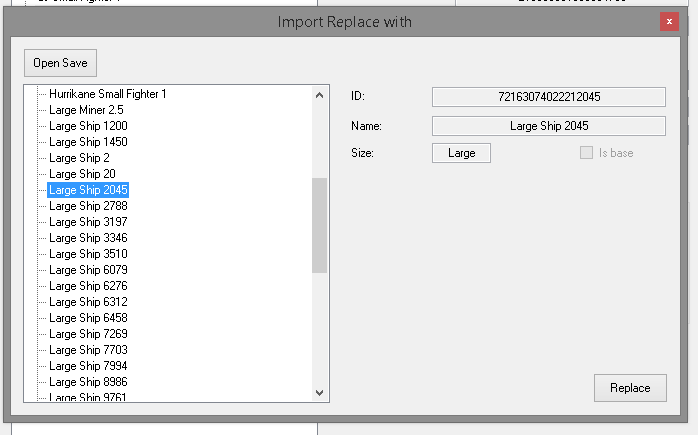The image size is (698, 435).
Task: Select Large Miner 2.5 entry
Action: (86, 110)
